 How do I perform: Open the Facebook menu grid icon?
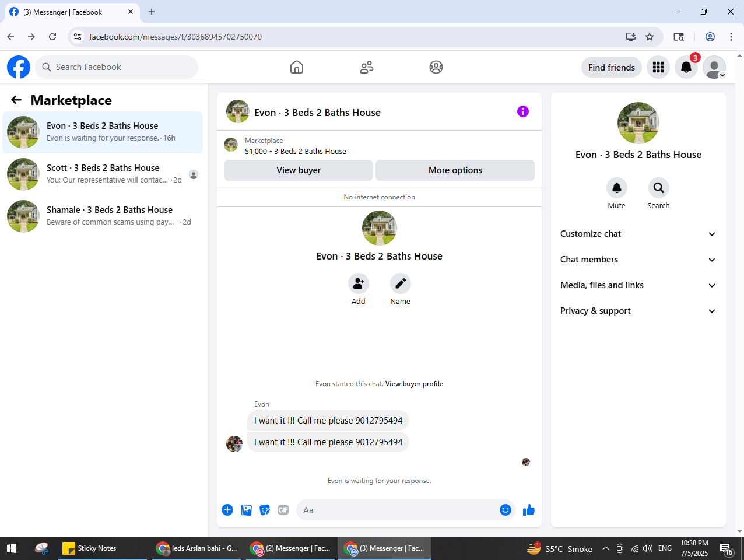pos(658,67)
